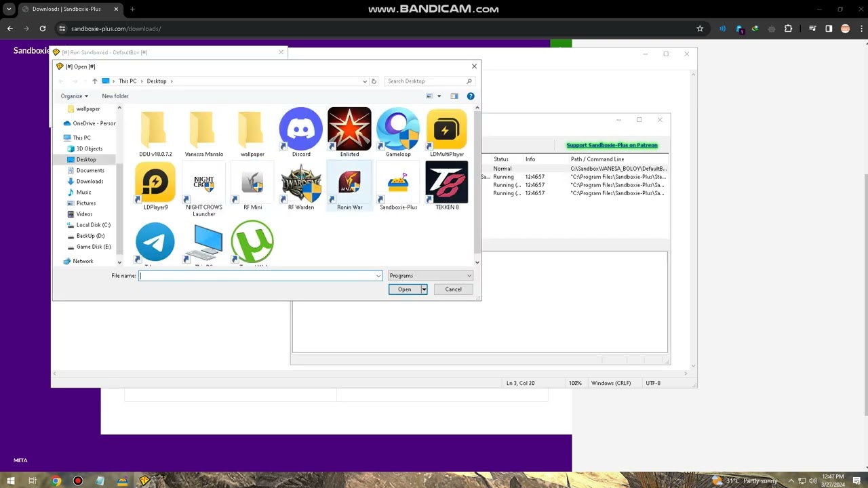Open Task View on the taskbar
The width and height of the screenshot is (868, 488).
pos(33,481)
